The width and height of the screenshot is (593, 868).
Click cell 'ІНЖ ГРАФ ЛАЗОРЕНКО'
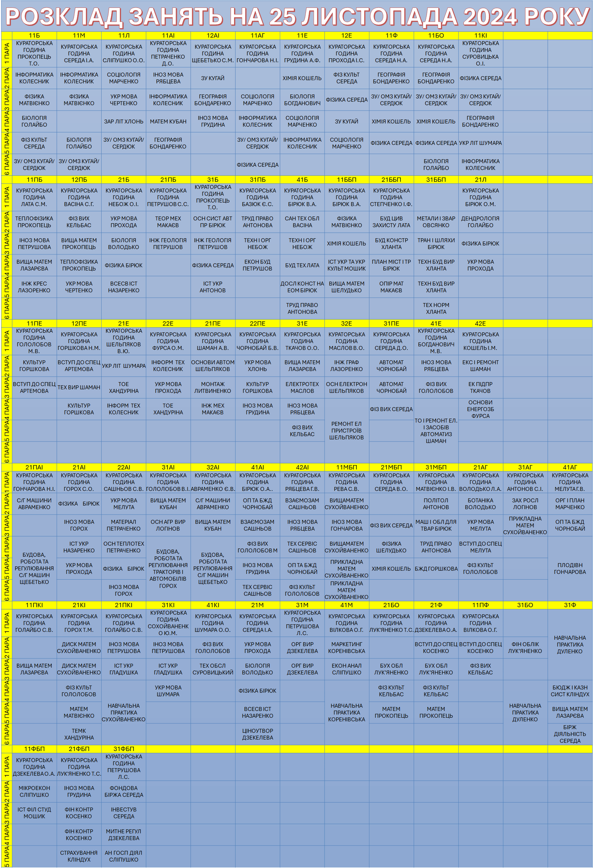pos(347,366)
